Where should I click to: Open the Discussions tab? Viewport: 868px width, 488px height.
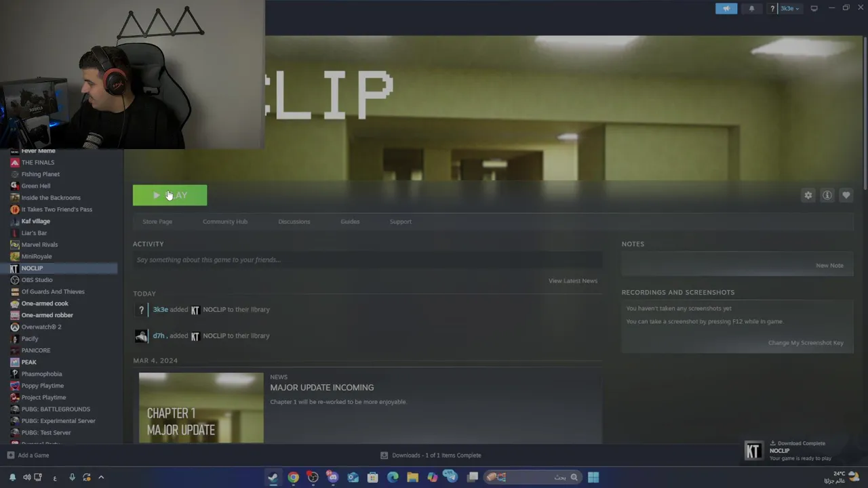[294, 222]
